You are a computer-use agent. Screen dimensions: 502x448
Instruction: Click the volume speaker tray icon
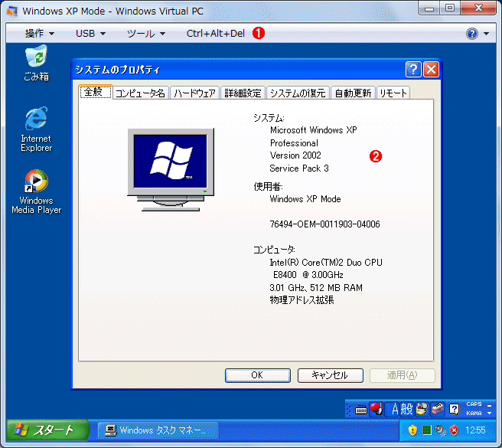(440, 430)
